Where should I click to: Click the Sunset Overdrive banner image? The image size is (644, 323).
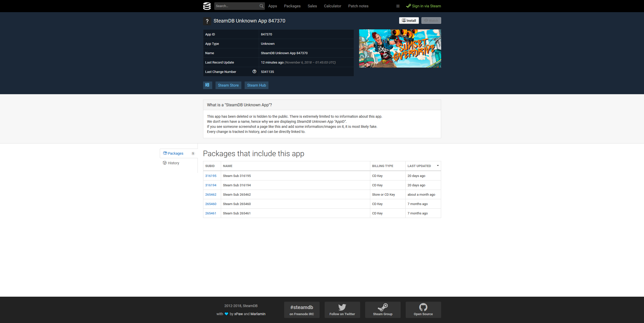(x=400, y=48)
